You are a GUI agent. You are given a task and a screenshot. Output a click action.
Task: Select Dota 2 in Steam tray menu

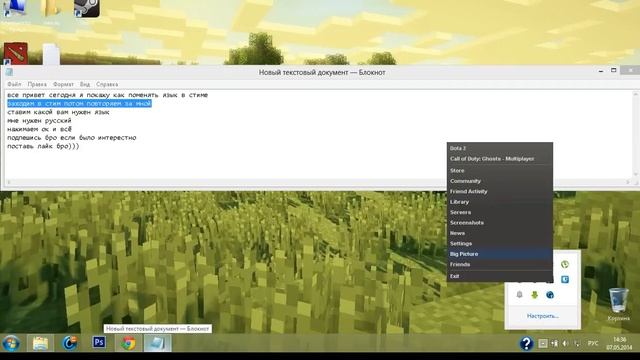[500, 148]
